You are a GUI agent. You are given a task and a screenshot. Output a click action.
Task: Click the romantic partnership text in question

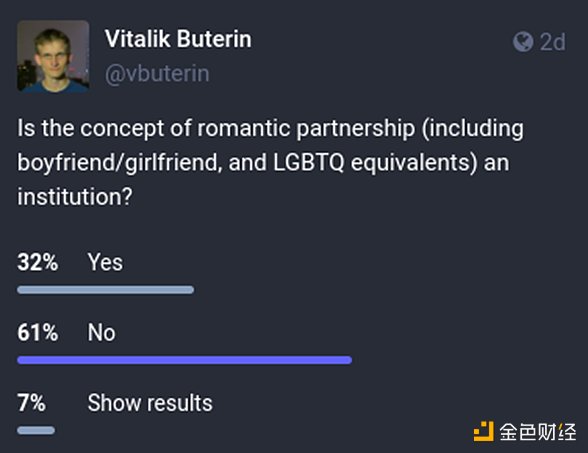[306, 129]
